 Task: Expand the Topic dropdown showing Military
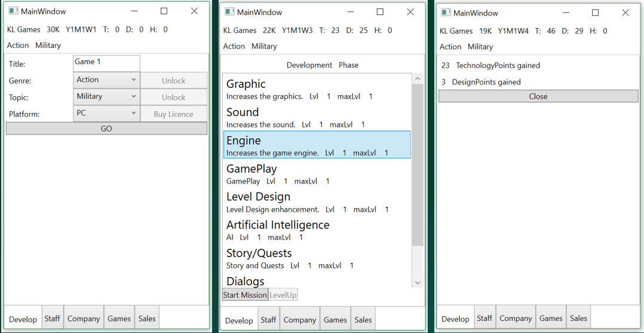(x=106, y=97)
